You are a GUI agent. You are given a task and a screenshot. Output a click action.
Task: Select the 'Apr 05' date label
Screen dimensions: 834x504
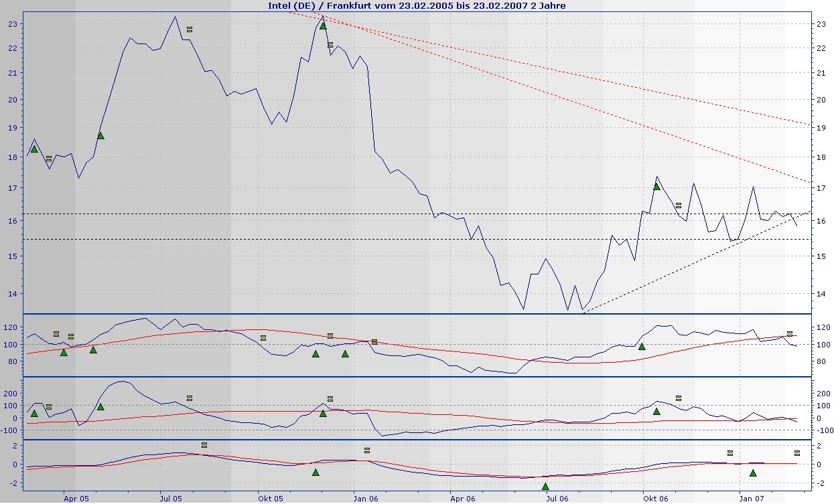[x=76, y=498]
